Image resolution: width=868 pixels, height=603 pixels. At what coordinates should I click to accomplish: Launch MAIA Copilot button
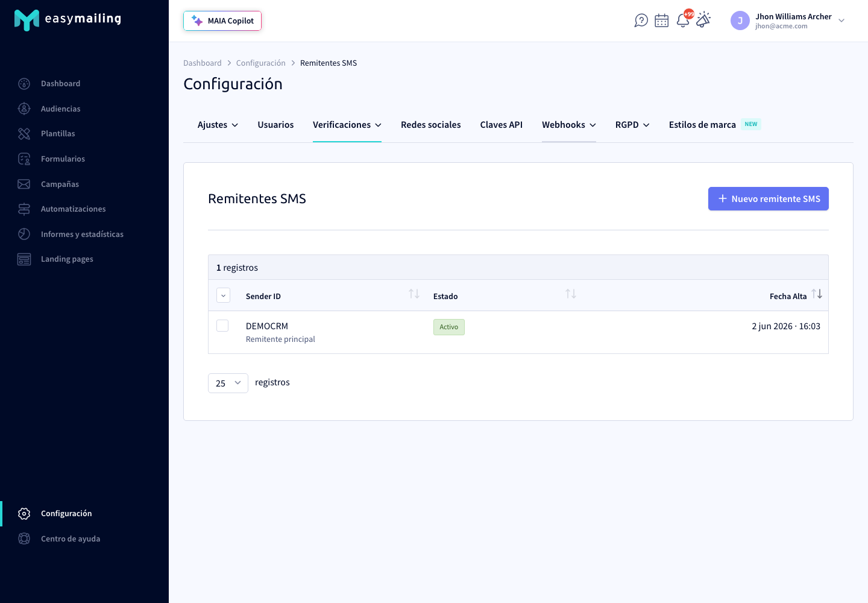(x=222, y=21)
